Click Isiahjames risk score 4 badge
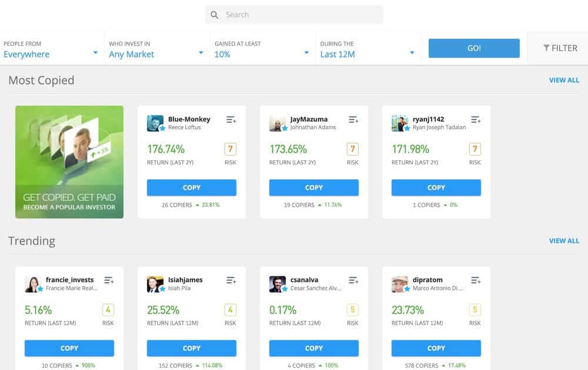This screenshot has width=588, height=370. pos(230,310)
